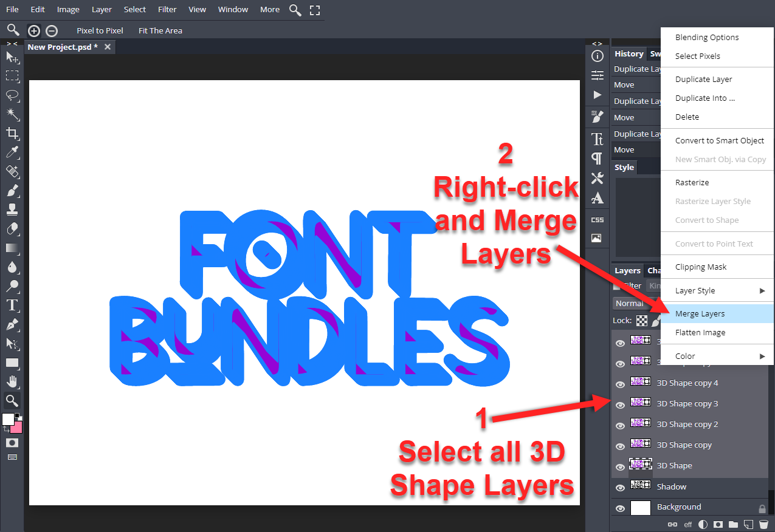Screen dimensions: 775x532
Task: Hide the Shadow layer
Action: [x=620, y=488]
